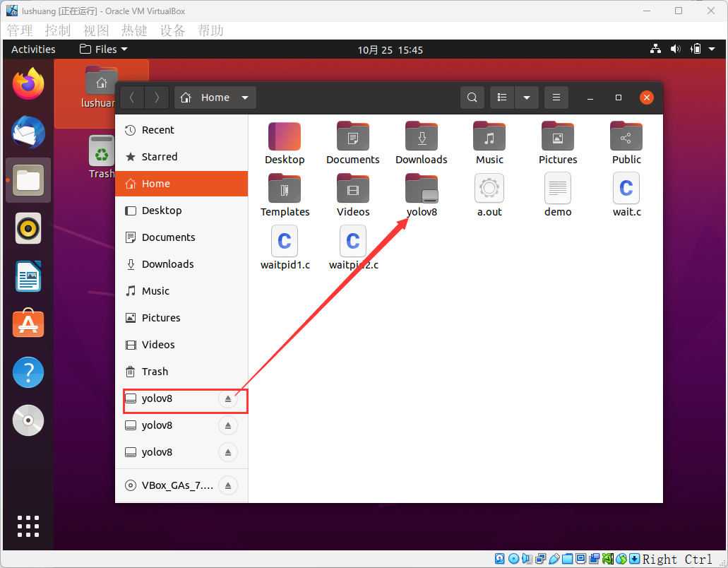Screen dimensions: 728x568
Task: Select Home in the sidebar
Action: pos(181,184)
